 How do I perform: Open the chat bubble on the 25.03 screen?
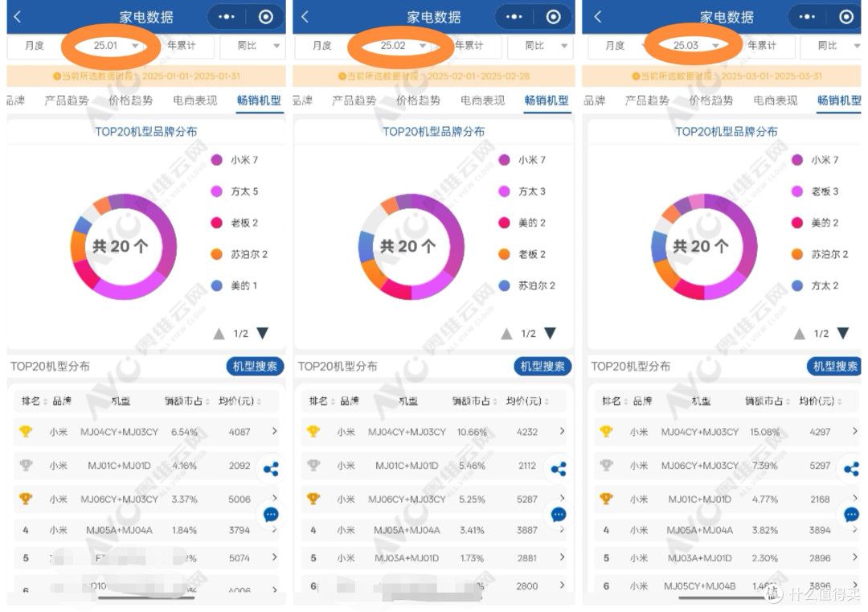851,515
